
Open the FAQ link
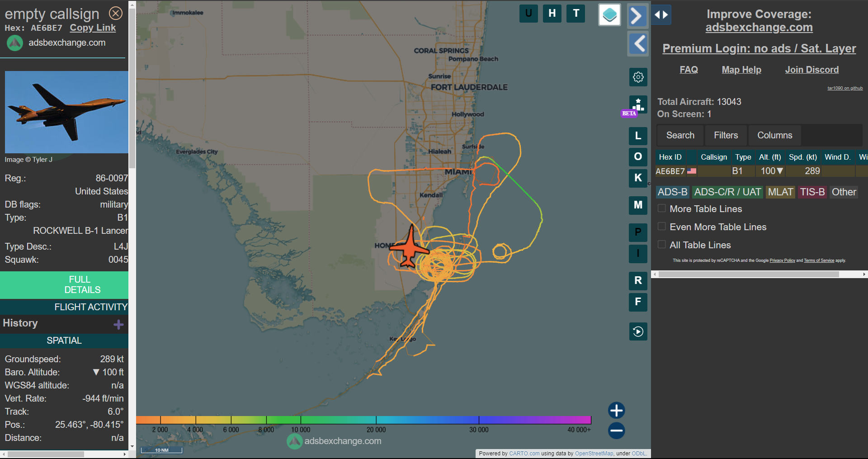[689, 70]
